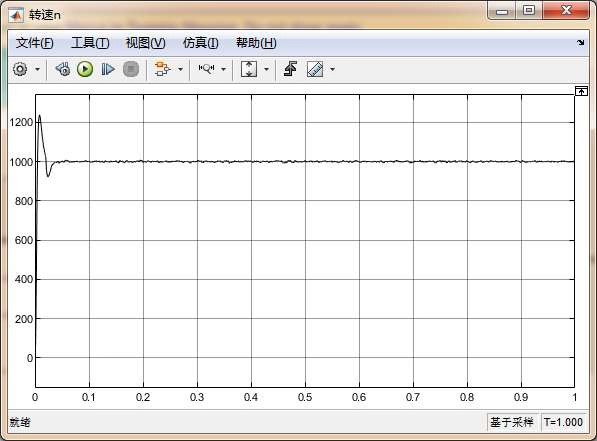
Task: Click the grayed stop simulation button
Action: (x=131, y=69)
